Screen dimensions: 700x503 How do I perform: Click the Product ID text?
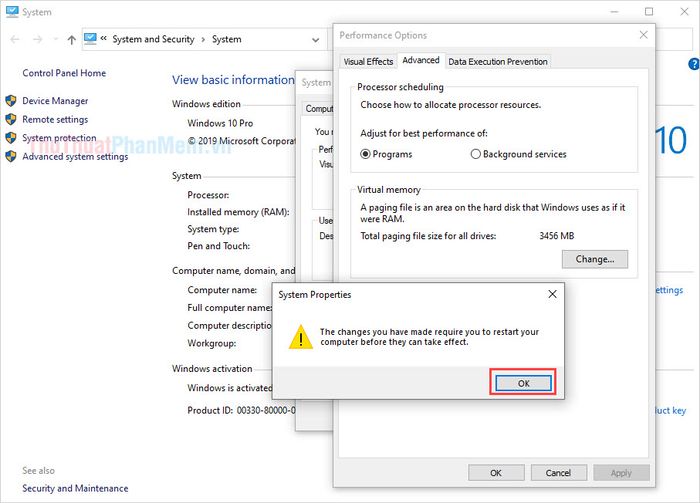(x=242, y=410)
